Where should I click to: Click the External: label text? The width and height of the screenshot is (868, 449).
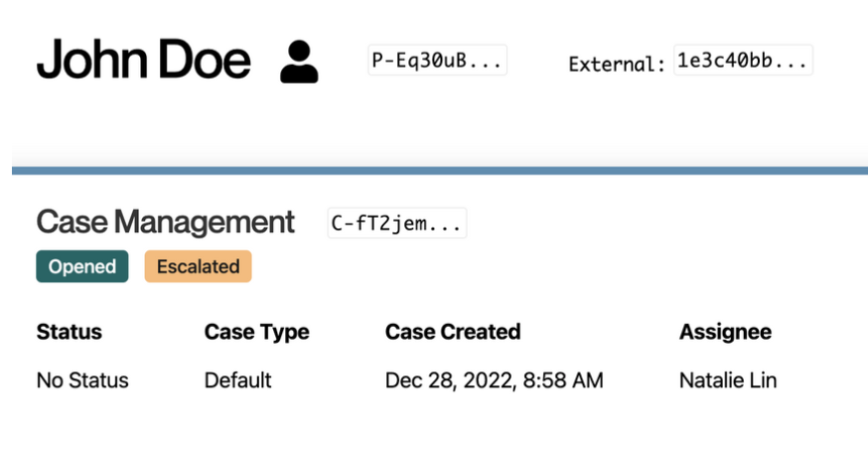point(617,65)
